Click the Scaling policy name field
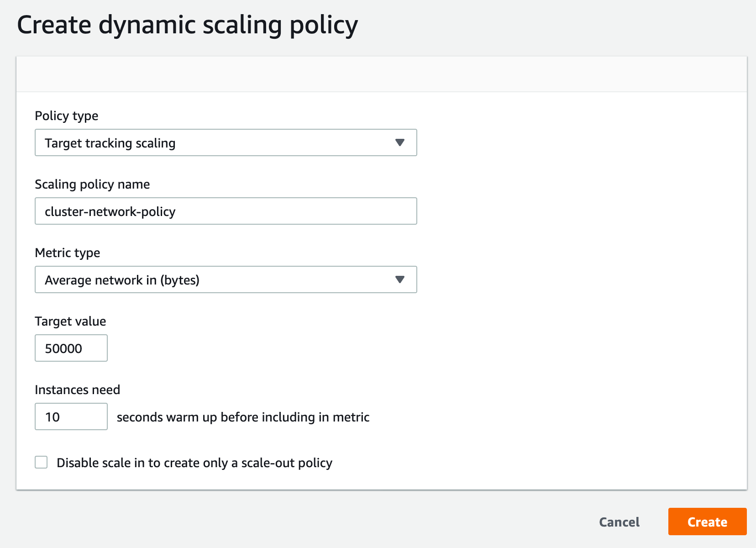Screen dimensions: 756x548 226,211
